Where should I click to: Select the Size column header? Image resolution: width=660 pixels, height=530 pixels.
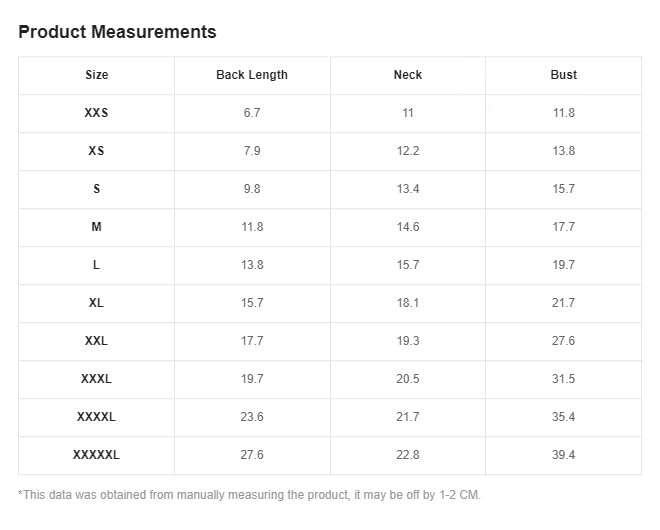coord(96,75)
